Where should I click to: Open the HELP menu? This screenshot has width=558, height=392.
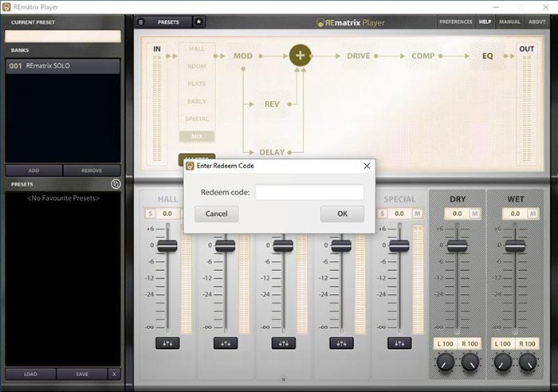click(485, 22)
